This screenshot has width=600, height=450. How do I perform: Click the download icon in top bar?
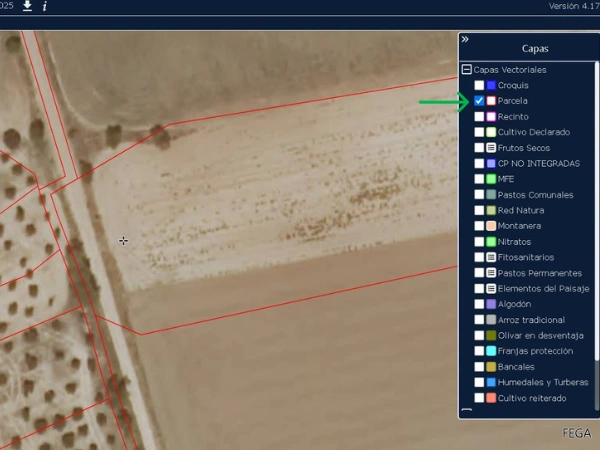pyautogui.click(x=27, y=6)
